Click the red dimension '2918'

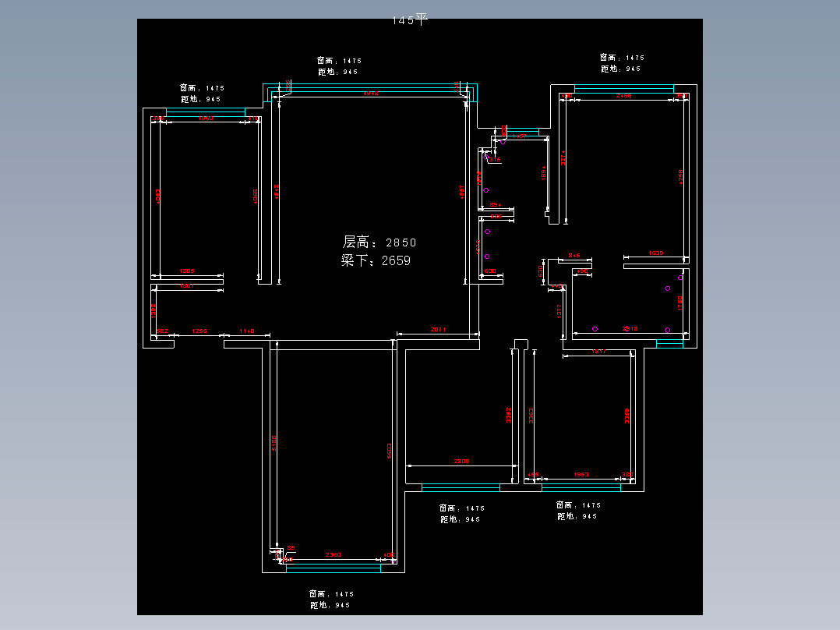pyautogui.click(x=630, y=329)
